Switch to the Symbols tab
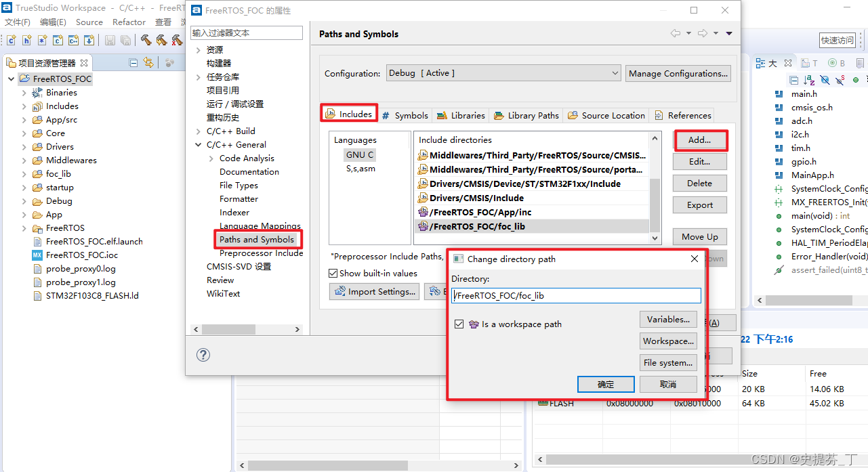The image size is (868, 472). pyautogui.click(x=405, y=115)
